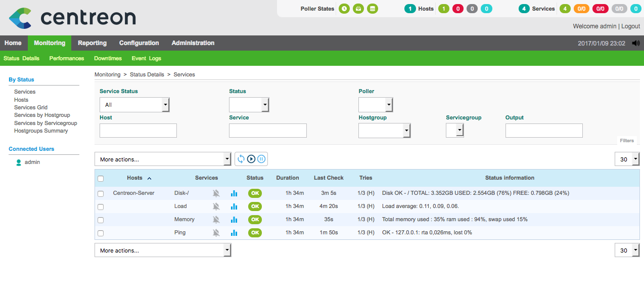Check the select-all checkbox in table header

[x=101, y=178]
